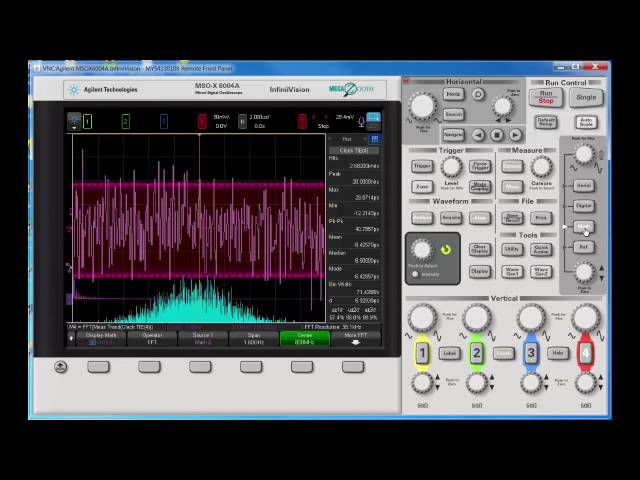Toggle the Math waveform button

click(x=584, y=227)
